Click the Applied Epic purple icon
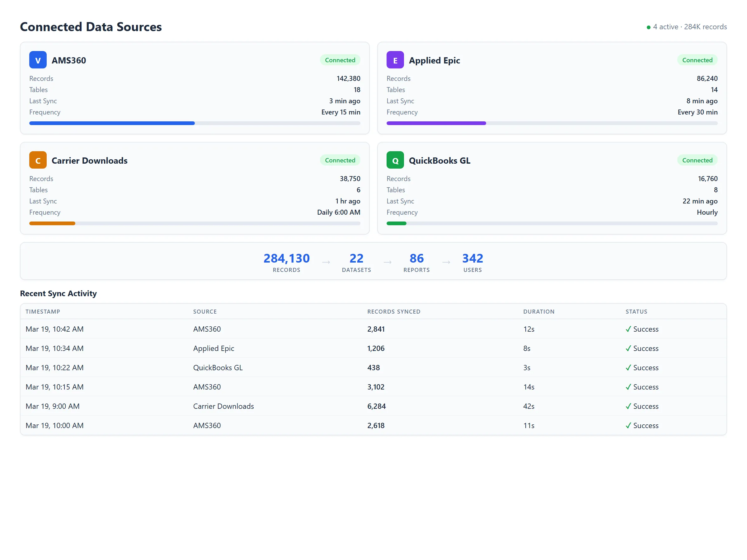Screen dimensions: 747x560 (395, 60)
